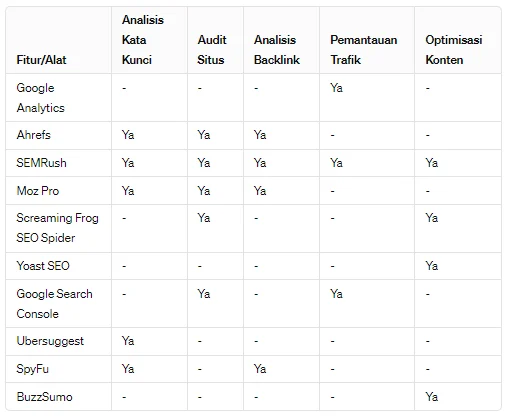The height and width of the screenshot is (417, 506).
Task: Click the Fitur/Alat column header
Action: [41, 60]
